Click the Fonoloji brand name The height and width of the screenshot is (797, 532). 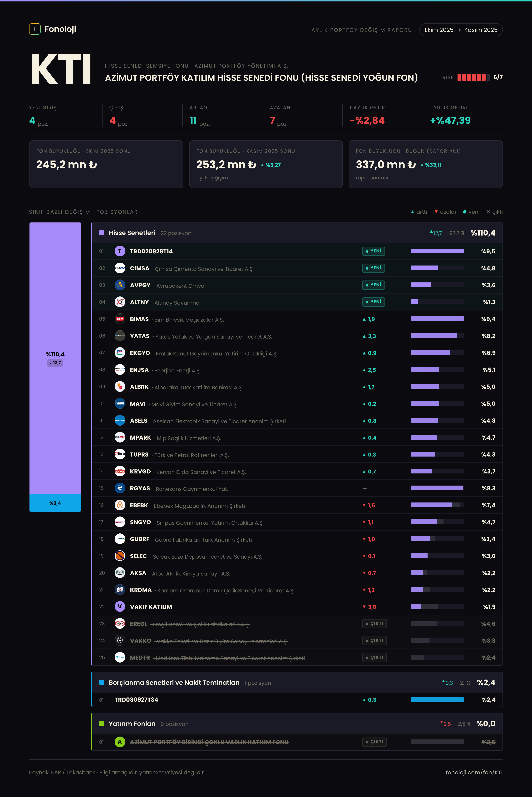(x=60, y=29)
